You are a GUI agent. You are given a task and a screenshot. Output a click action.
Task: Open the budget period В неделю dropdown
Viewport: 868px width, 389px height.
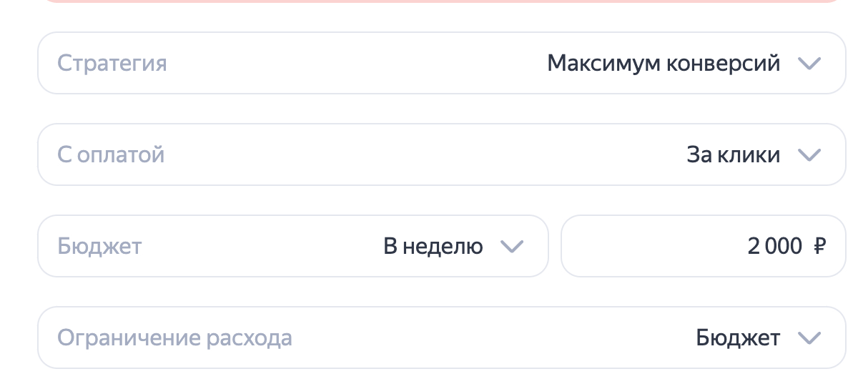(292, 246)
